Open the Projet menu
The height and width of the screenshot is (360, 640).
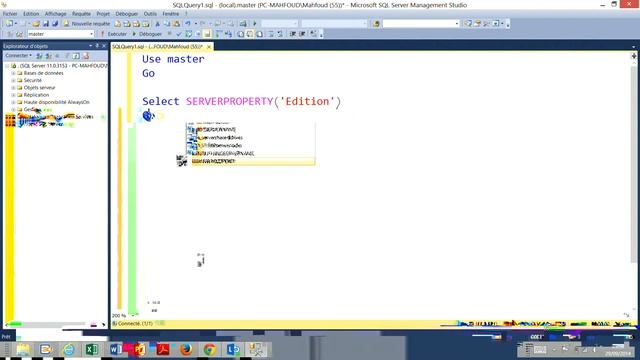[x=103, y=13]
